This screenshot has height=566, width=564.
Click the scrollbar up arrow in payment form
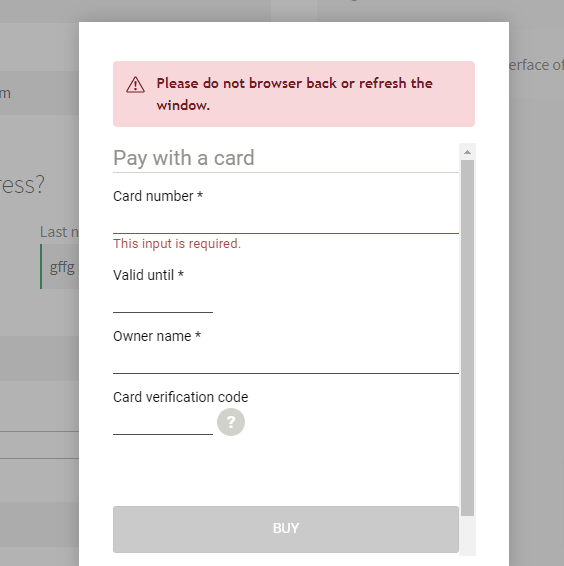click(467, 152)
